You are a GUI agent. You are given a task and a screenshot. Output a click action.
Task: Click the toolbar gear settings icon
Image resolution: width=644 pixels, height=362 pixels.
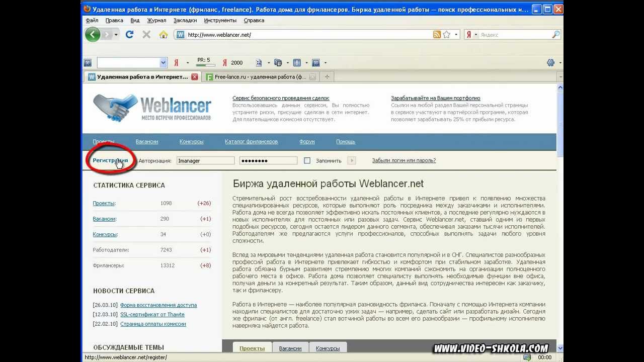[550, 63]
